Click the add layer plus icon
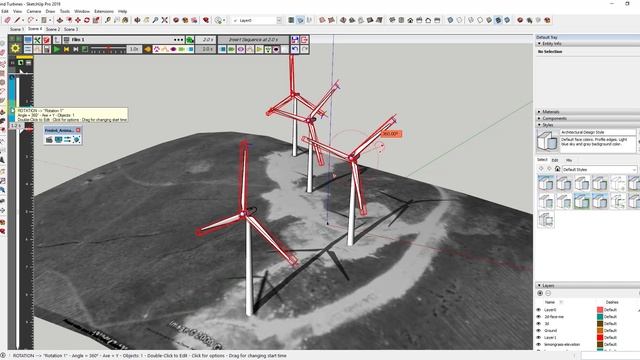 point(540,293)
